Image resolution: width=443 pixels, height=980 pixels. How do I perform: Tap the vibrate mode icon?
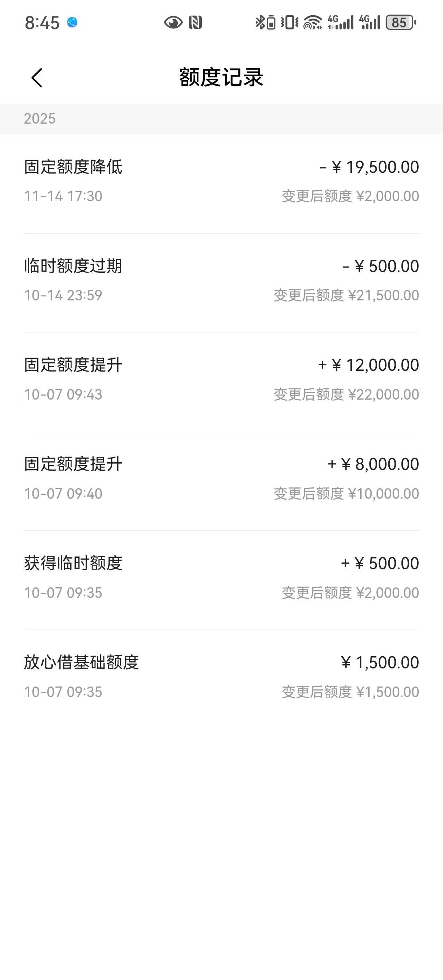pos(289,23)
